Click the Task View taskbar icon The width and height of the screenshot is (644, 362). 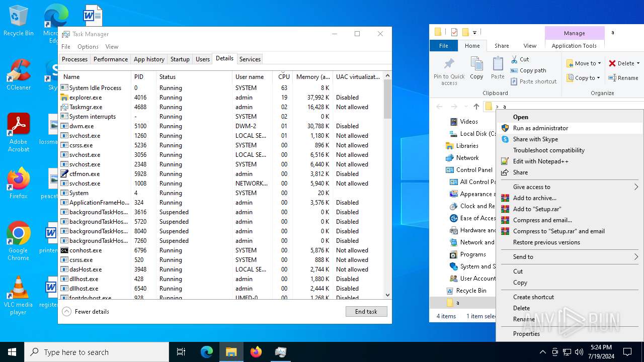coord(181,352)
